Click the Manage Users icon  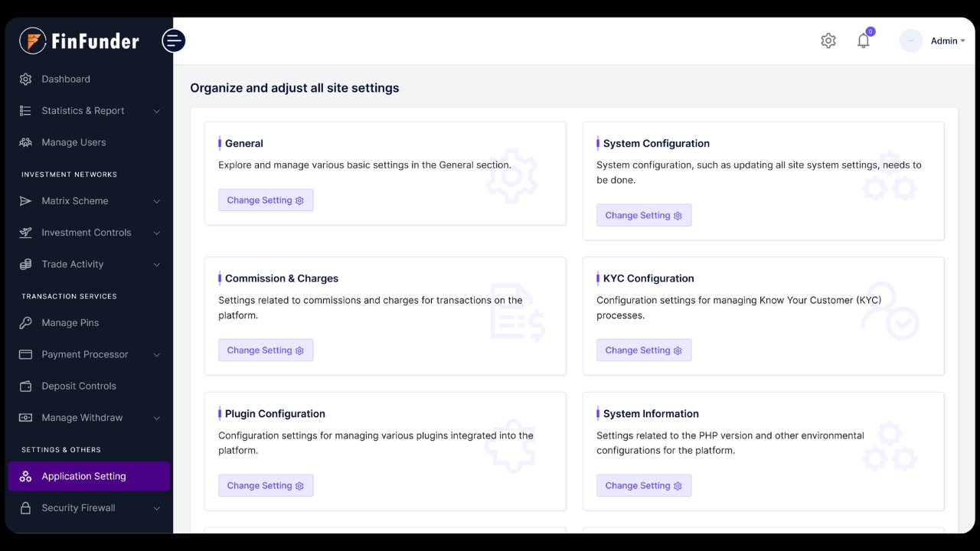coord(25,142)
